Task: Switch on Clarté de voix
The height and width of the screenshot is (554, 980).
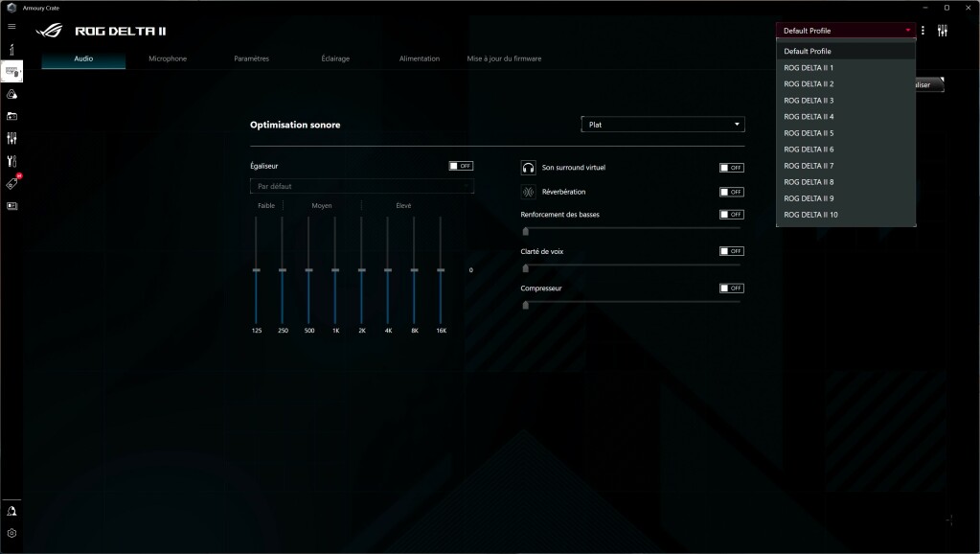Action: 731,251
